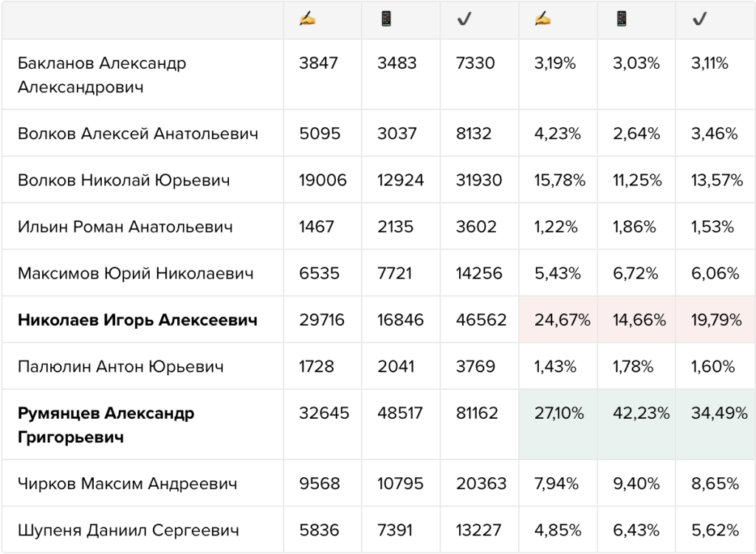Select the Румянцев Александр Григорьевич name cell

point(142,425)
